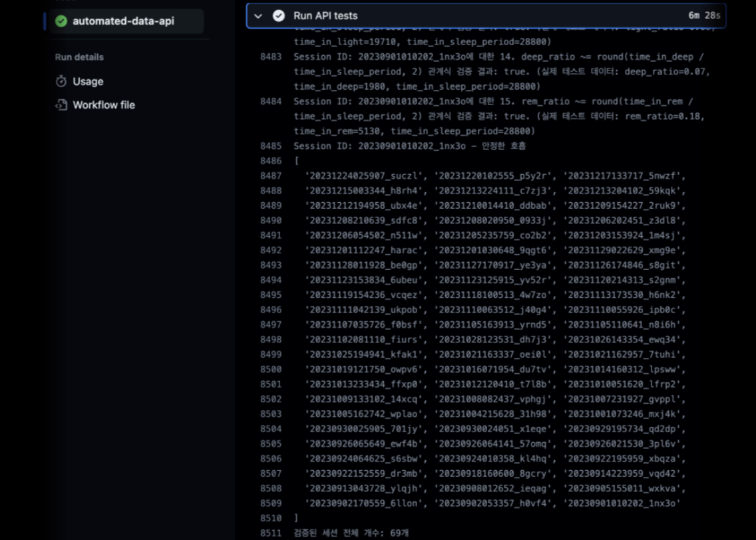Select log line number 8485

coord(271,146)
